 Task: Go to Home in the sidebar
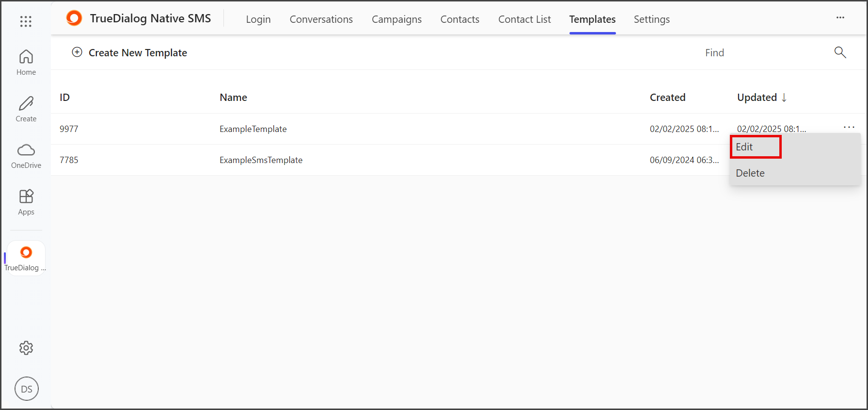point(26,63)
